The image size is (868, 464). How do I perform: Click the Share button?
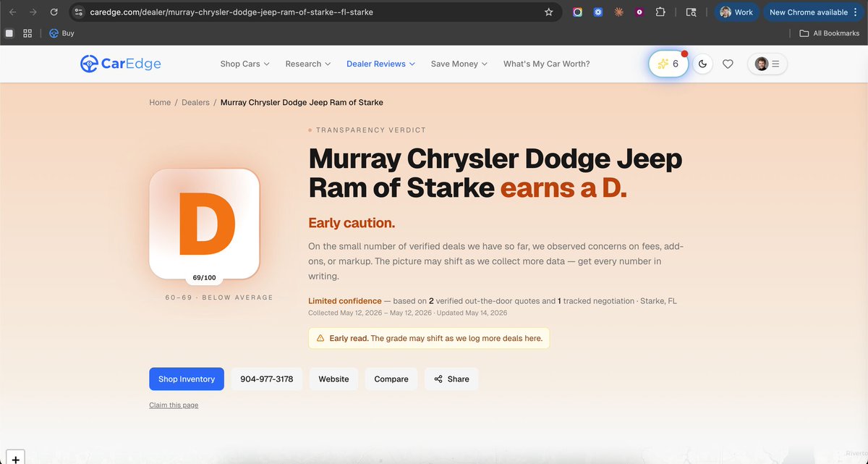451,379
